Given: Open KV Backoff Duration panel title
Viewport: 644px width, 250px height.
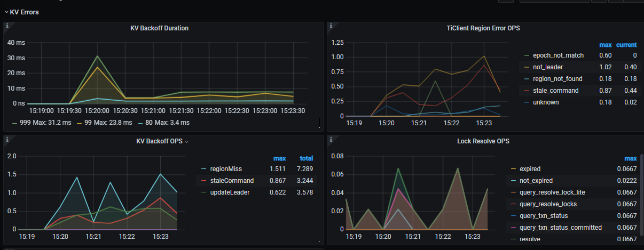Looking at the screenshot, I should point(160,28).
